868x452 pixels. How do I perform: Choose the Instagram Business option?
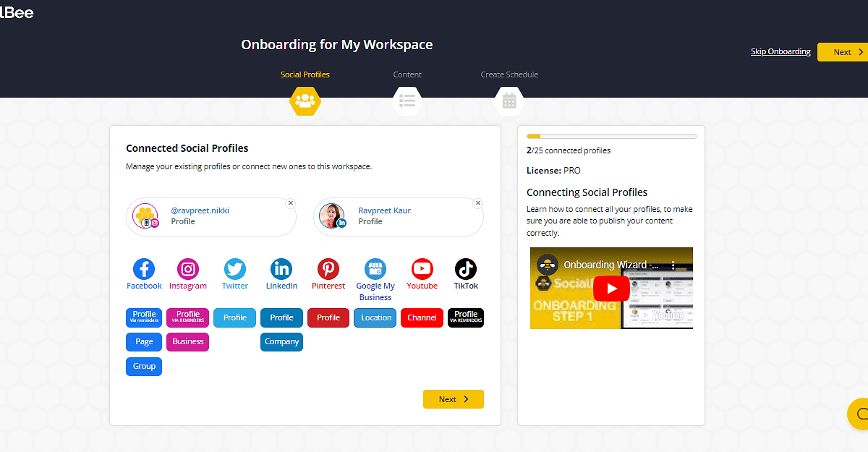[x=187, y=341]
